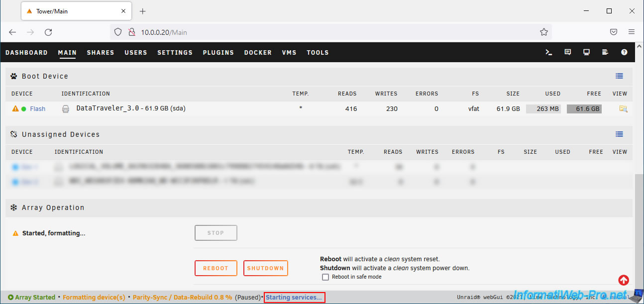
Task: Click the Flash warning triangle icon
Action: [x=15, y=108]
